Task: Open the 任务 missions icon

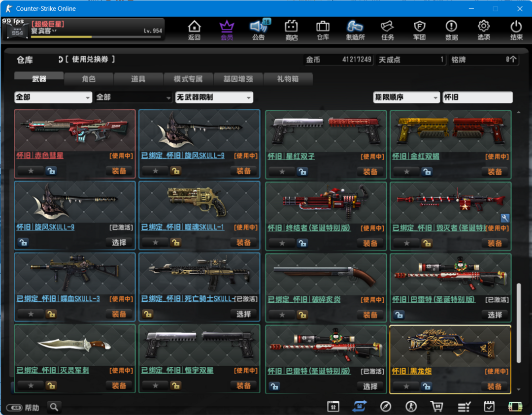Action: click(x=388, y=30)
